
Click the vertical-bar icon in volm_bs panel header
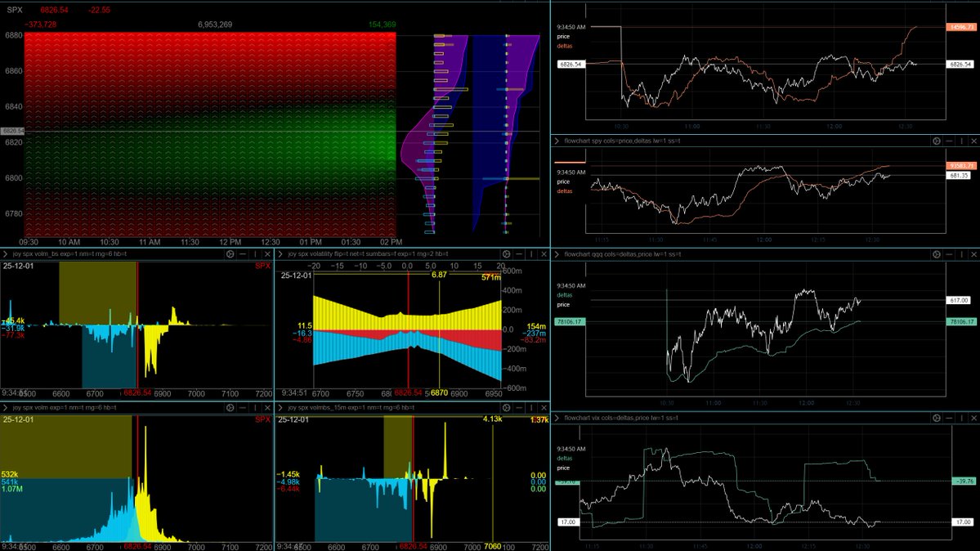[255, 254]
